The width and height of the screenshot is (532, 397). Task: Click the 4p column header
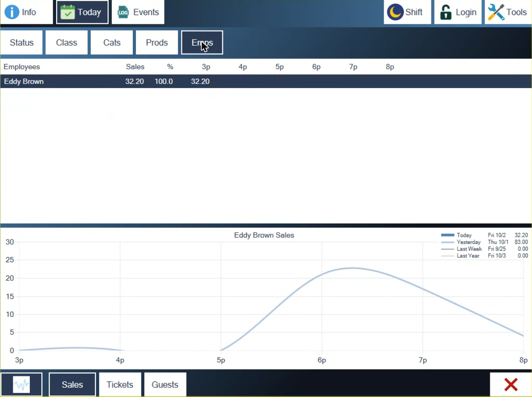[243, 67]
